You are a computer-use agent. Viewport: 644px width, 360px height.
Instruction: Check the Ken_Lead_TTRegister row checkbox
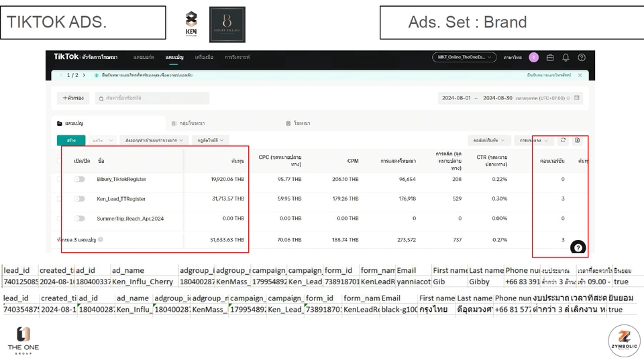59,198
